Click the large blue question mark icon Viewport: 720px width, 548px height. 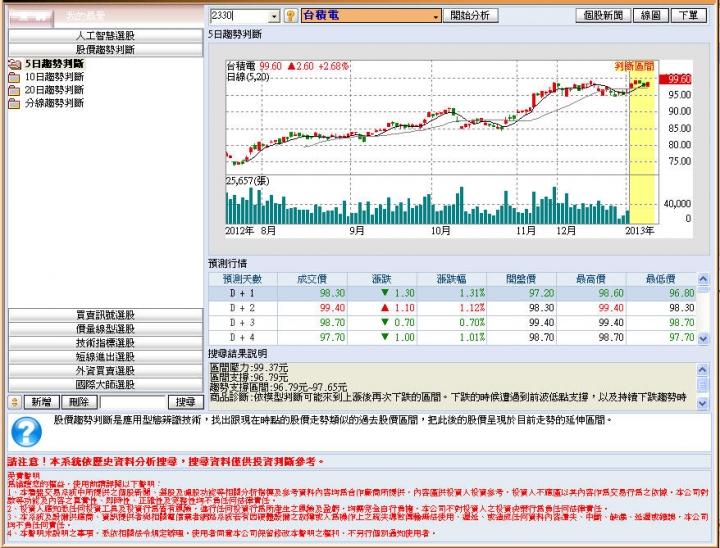[x=27, y=432]
